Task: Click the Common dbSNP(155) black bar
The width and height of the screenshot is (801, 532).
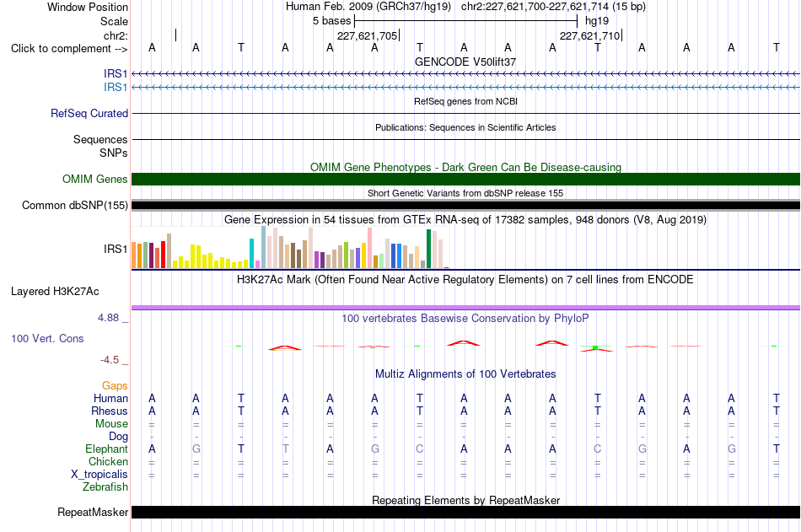Action: (x=465, y=206)
